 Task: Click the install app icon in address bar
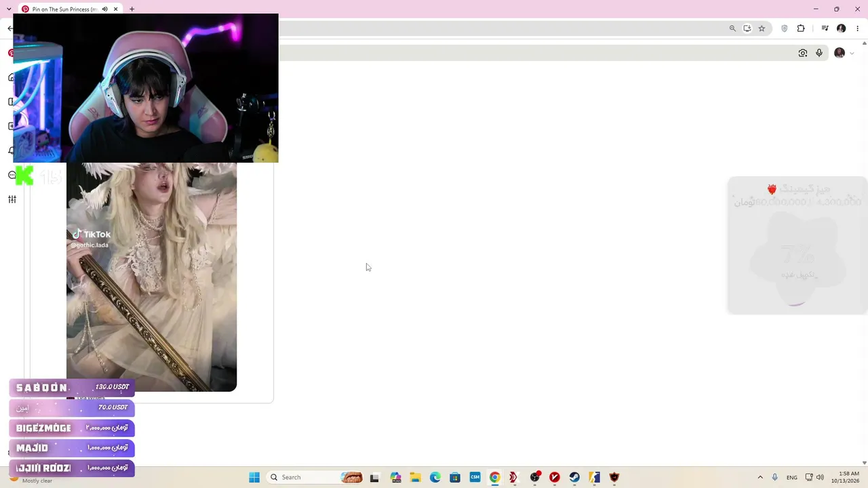pos(747,28)
